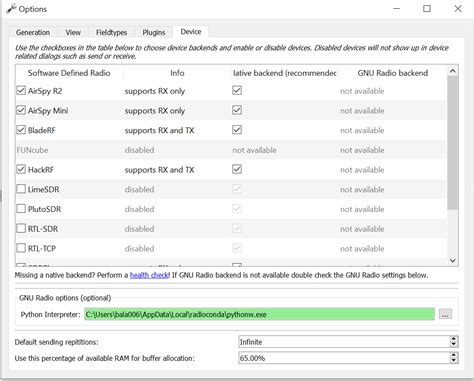Enable the PlutoSDR device checkbox

coord(21,209)
